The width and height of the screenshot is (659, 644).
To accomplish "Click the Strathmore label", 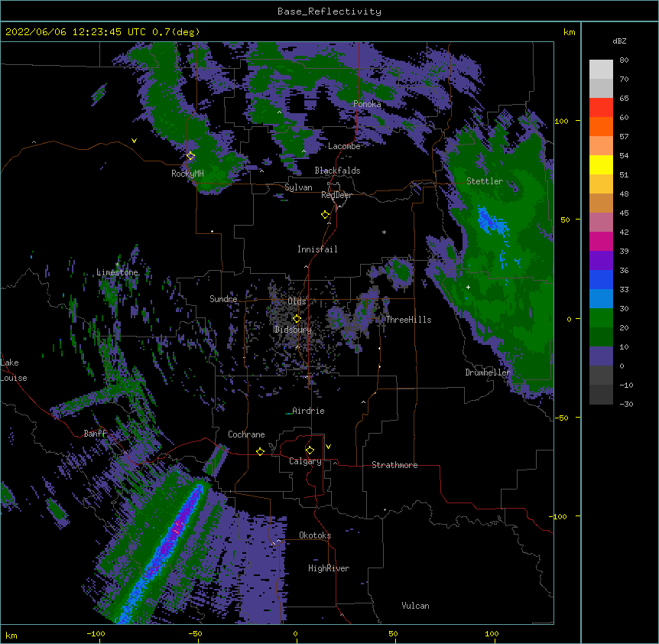I will [394, 465].
